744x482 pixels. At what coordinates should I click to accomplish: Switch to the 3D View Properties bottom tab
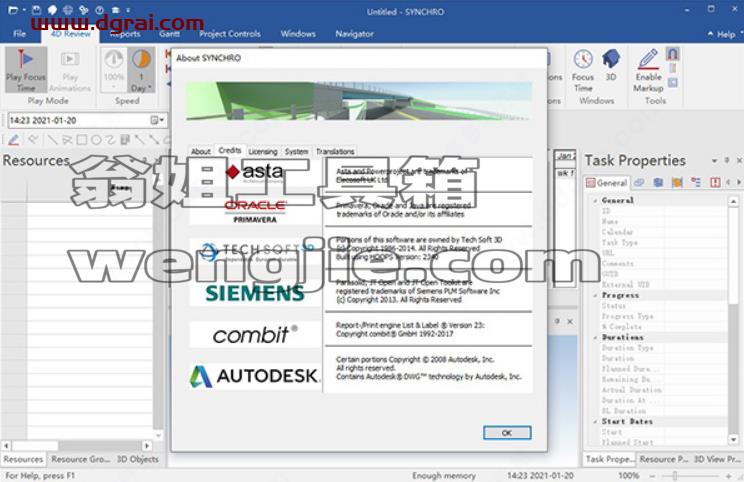(x=716, y=459)
